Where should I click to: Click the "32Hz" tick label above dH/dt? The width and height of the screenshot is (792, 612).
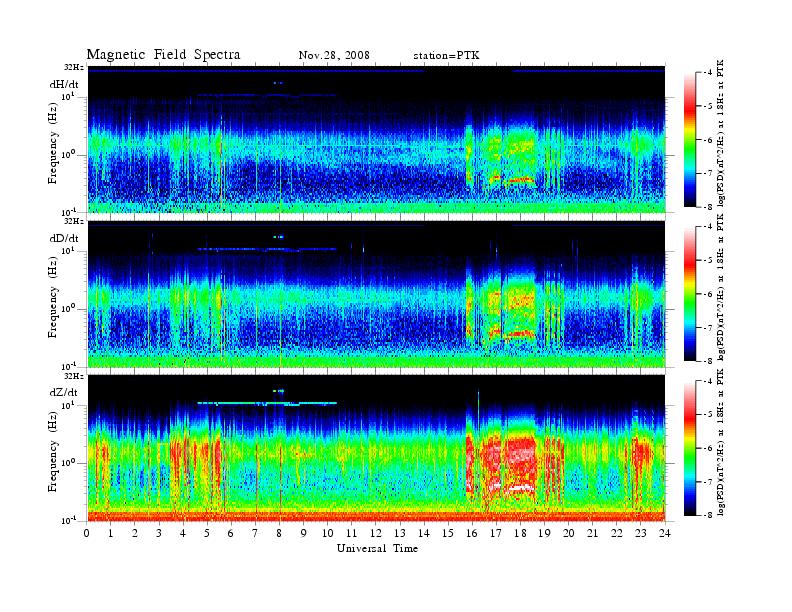coord(74,67)
